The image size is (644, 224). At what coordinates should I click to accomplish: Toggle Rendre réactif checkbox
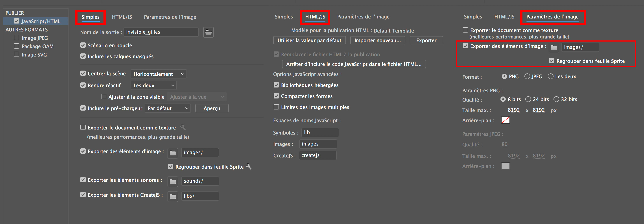click(83, 85)
